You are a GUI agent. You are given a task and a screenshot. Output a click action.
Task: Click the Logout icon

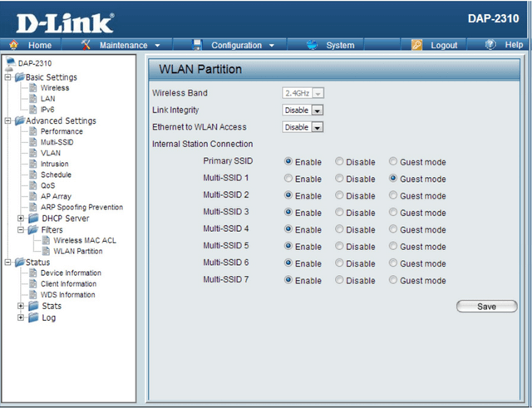pyautogui.click(x=417, y=45)
